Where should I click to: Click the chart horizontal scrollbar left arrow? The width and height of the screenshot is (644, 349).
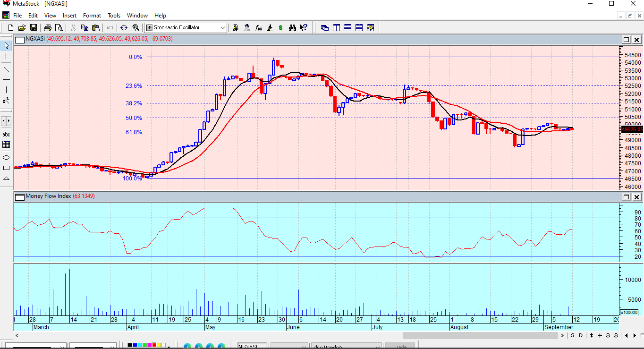(17, 335)
